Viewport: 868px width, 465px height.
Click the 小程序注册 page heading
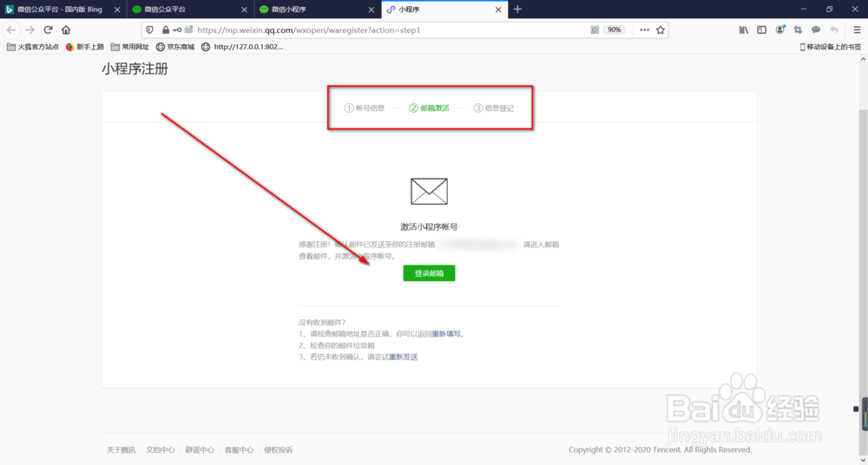(x=135, y=69)
